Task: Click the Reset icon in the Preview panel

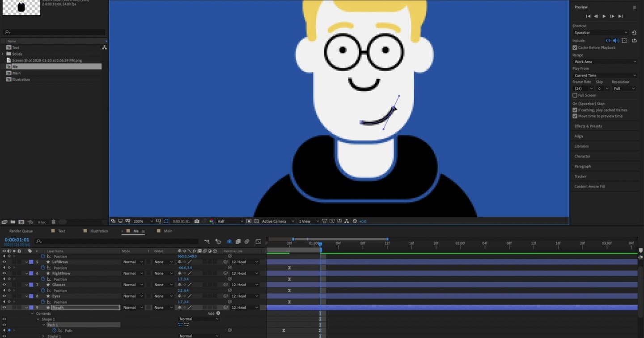Action: click(x=634, y=33)
